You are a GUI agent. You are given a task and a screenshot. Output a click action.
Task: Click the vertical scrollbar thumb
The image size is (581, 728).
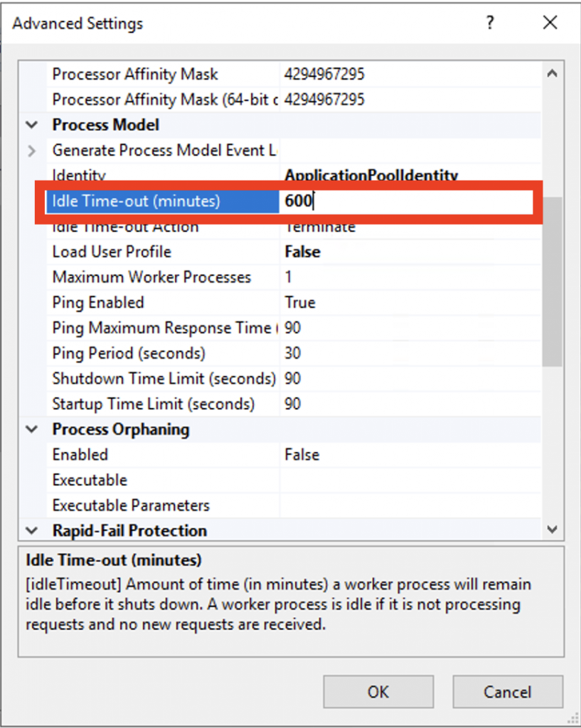click(553, 282)
